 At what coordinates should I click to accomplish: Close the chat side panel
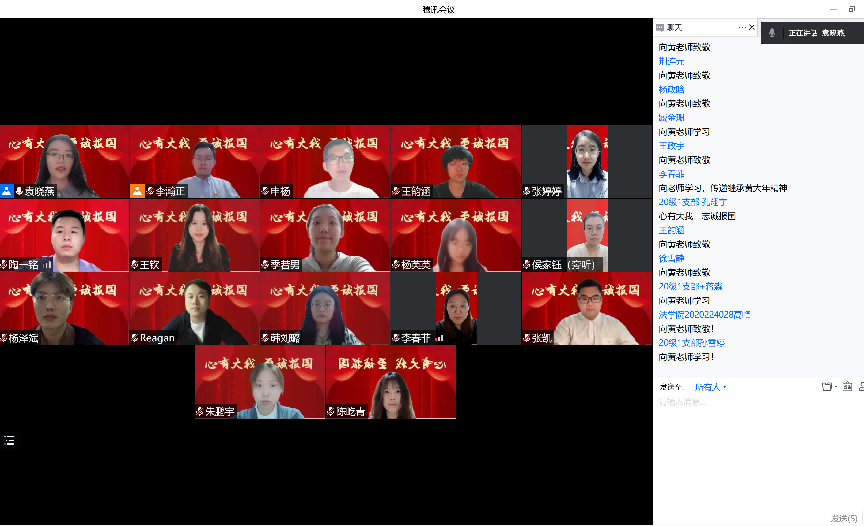(x=752, y=27)
